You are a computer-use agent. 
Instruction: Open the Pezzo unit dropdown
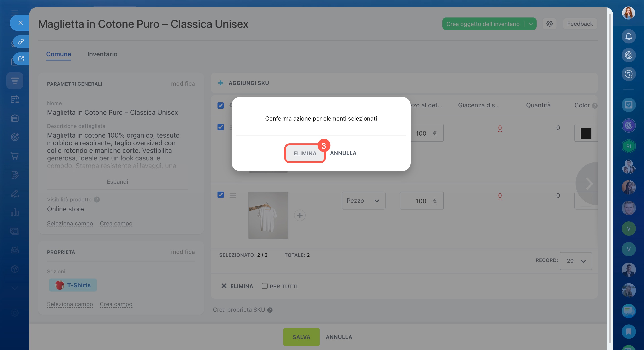click(x=363, y=201)
